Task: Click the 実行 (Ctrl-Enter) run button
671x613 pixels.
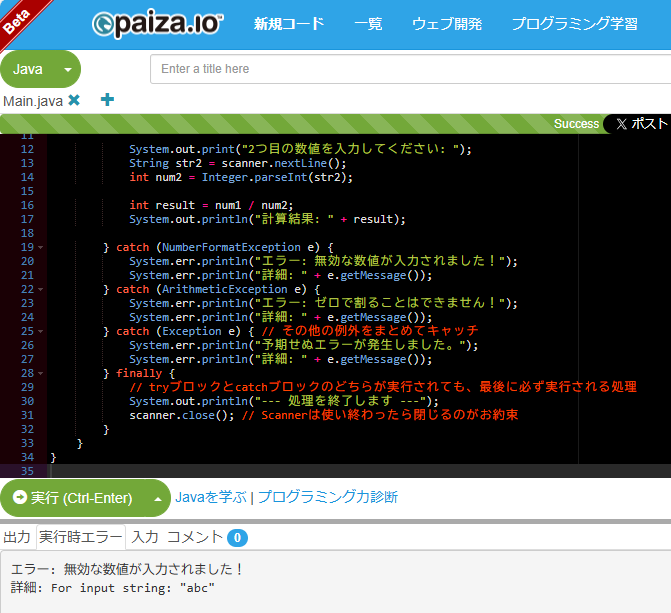Action: pyautogui.click(x=72, y=497)
